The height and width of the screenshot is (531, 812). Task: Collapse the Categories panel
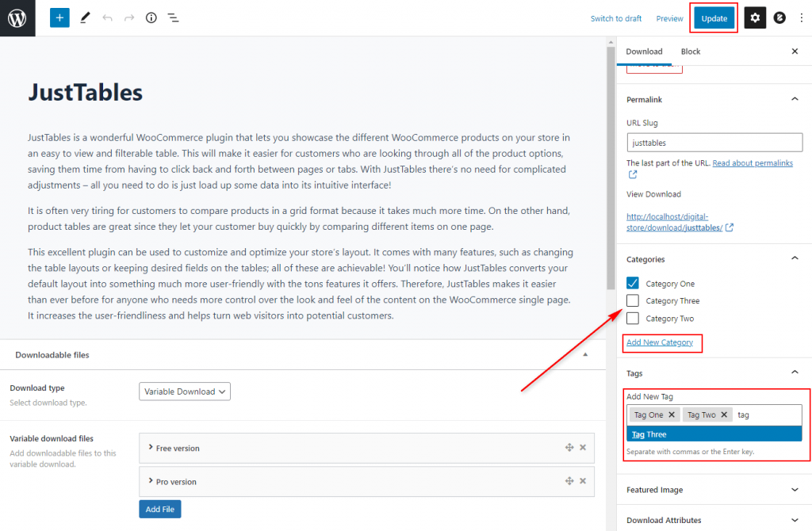pyautogui.click(x=795, y=258)
